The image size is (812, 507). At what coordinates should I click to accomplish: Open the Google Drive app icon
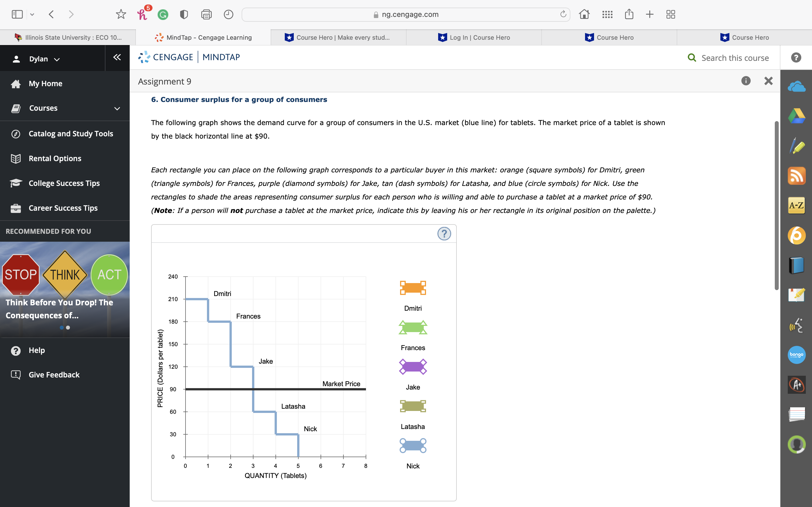coord(796,116)
